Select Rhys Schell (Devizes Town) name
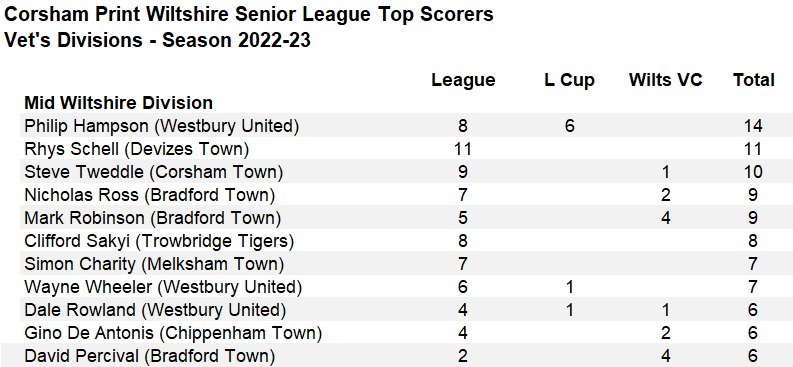This screenshot has height=367, width=793. [x=137, y=149]
